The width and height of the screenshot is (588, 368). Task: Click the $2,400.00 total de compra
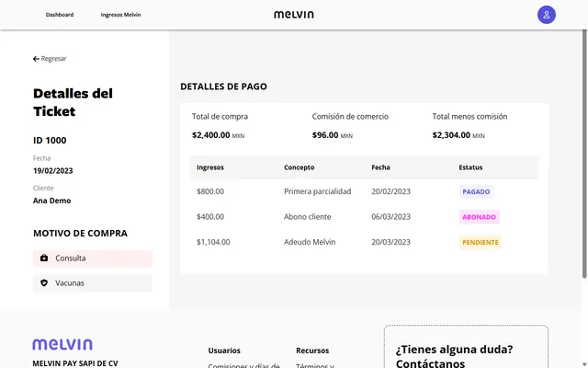(x=219, y=135)
